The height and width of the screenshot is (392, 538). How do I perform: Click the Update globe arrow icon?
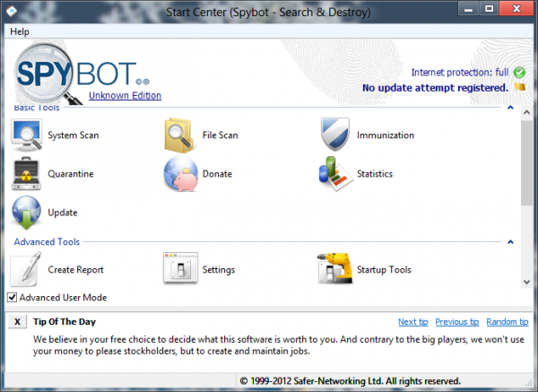pos(26,213)
